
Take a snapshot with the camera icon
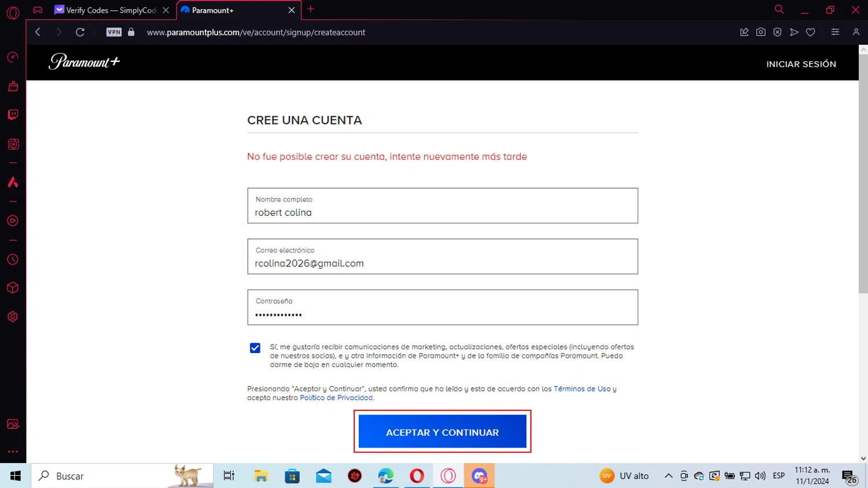(x=761, y=32)
